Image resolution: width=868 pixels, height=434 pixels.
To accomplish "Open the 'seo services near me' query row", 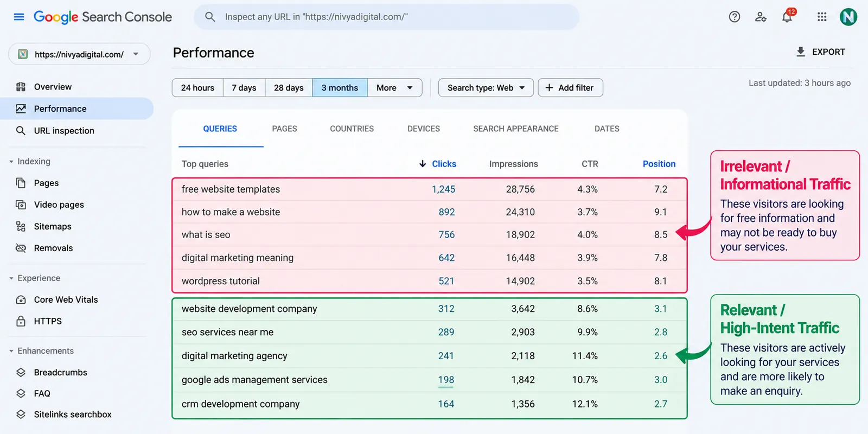I will [430, 332].
